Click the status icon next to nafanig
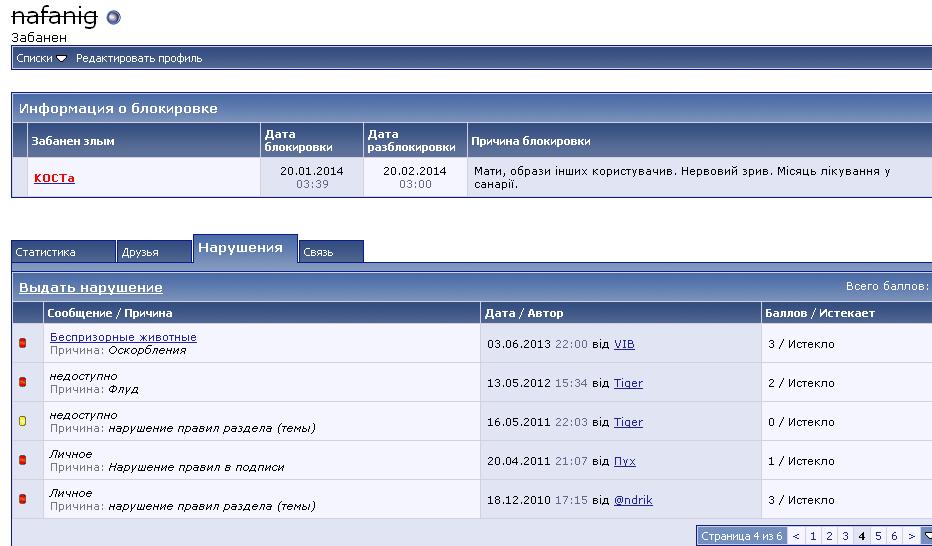The width and height of the screenshot is (932, 546). point(113,17)
